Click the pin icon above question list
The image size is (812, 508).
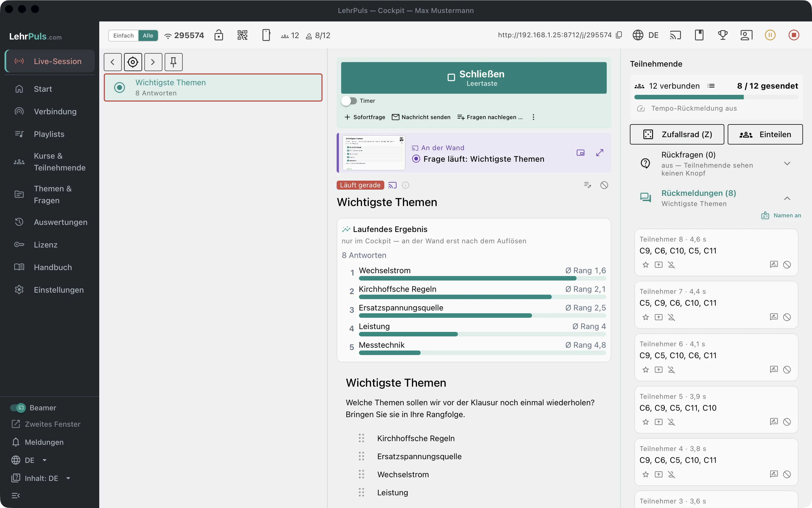click(x=173, y=62)
